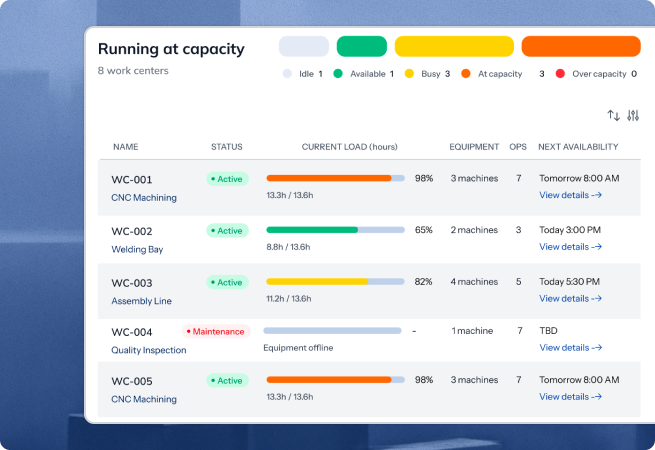Open View details for WC-001

[x=571, y=195]
